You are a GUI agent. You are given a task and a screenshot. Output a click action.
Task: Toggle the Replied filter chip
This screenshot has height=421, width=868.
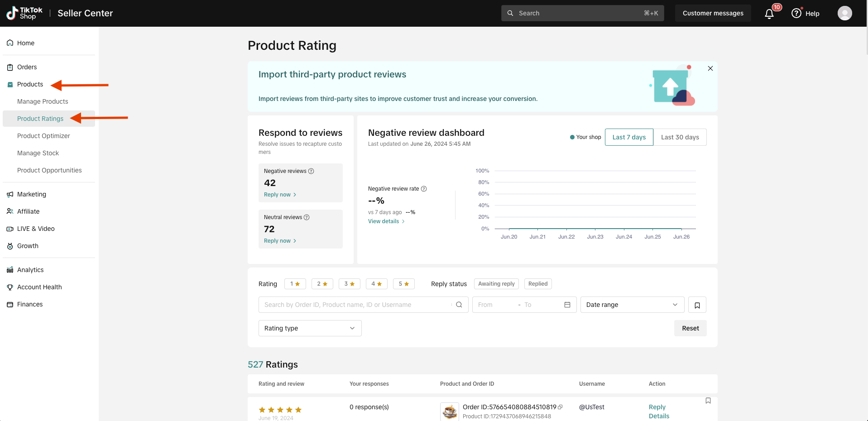537,284
